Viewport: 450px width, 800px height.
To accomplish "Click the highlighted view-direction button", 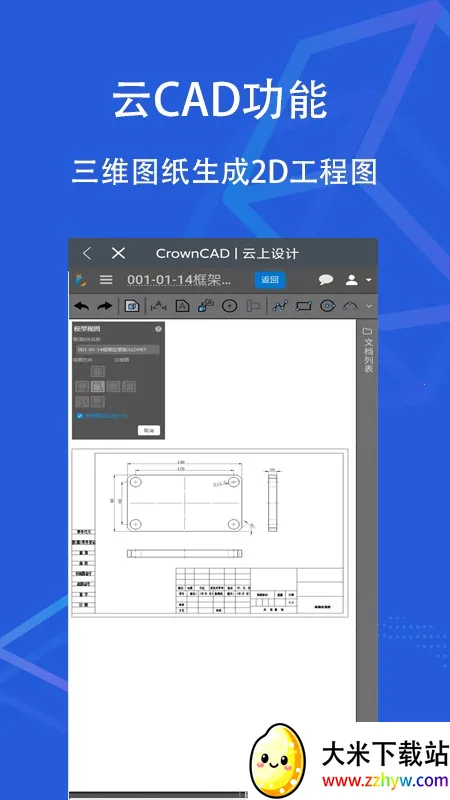I will (x=98, y=387).
